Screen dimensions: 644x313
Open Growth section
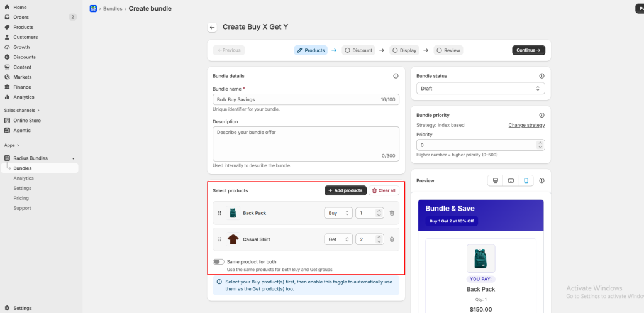tap(21, 47)
